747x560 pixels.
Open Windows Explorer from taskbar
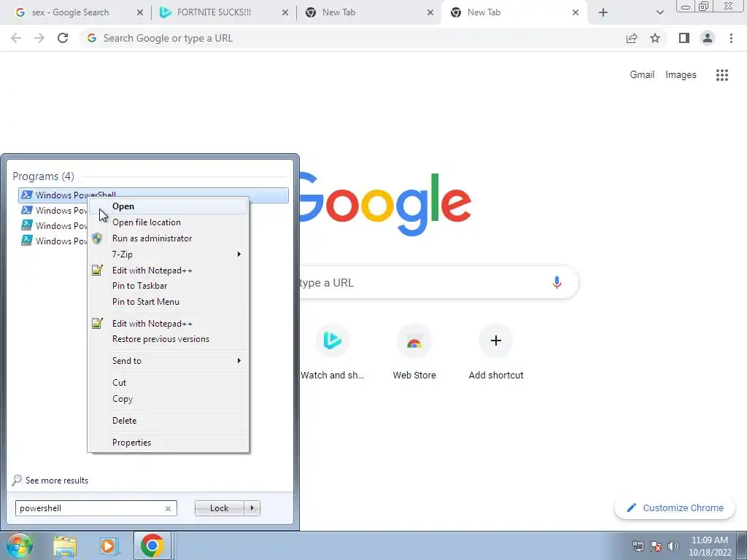point(65,545)
